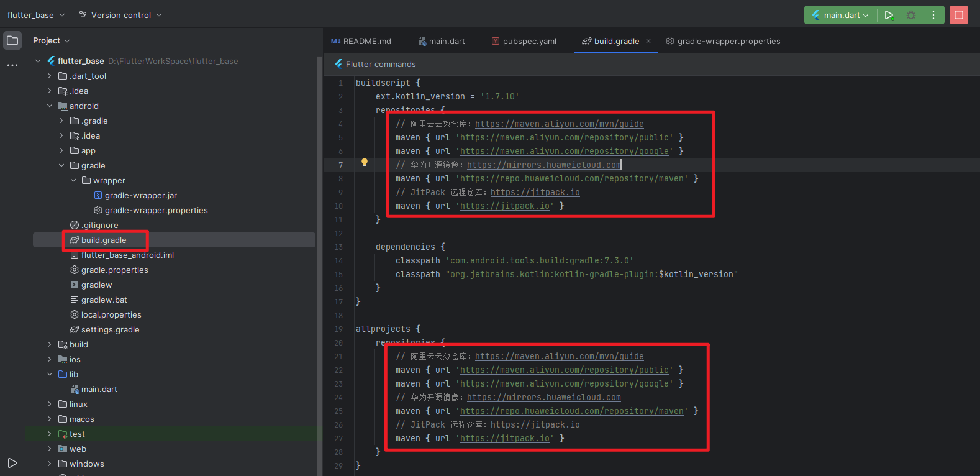The image size is (980, 476).
Task: Open the main.dart run configuration dropdown
Action: 840,15
